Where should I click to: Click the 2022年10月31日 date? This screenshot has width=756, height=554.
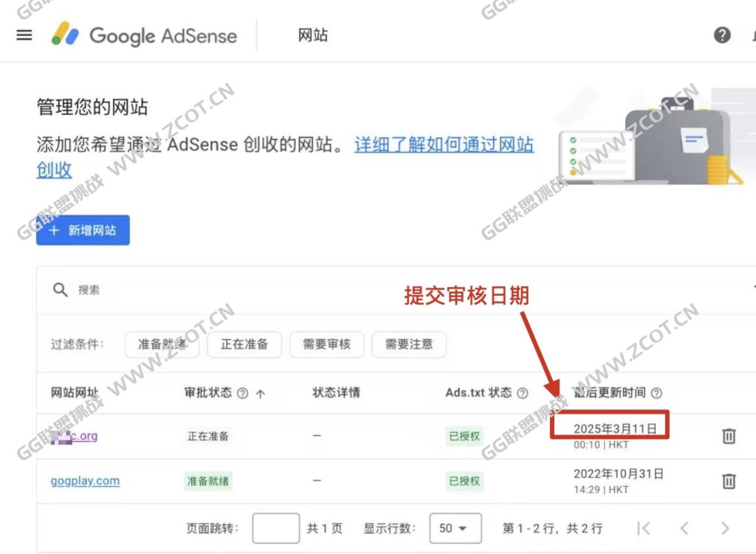click(x=619, y=474)
